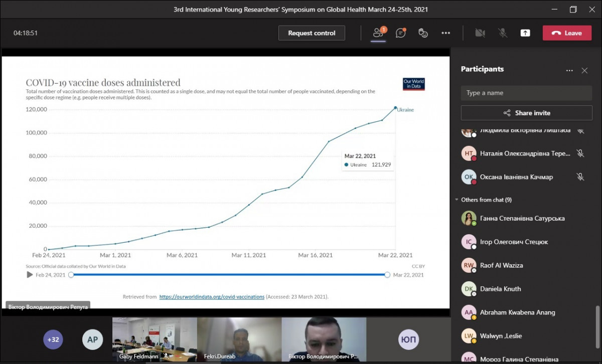Click muted mic icon beside Оксана Качмар
Viewport: 602px width, 364px height.
(580, 177)
